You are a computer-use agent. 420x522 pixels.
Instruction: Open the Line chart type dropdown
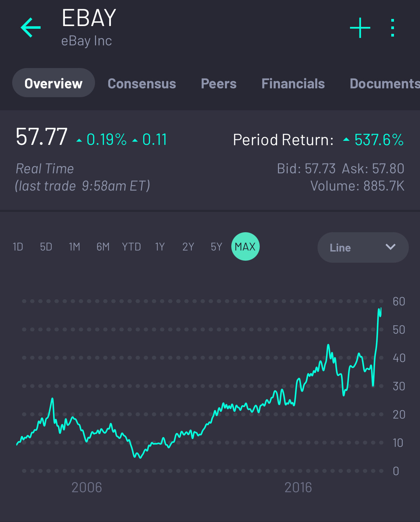[363, 247]
